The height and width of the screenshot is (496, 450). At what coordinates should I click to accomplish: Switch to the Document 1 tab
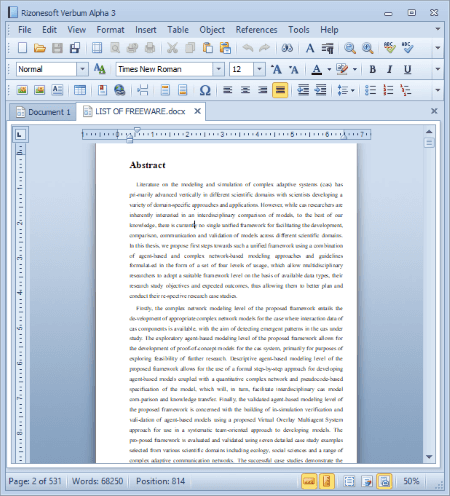43,112
